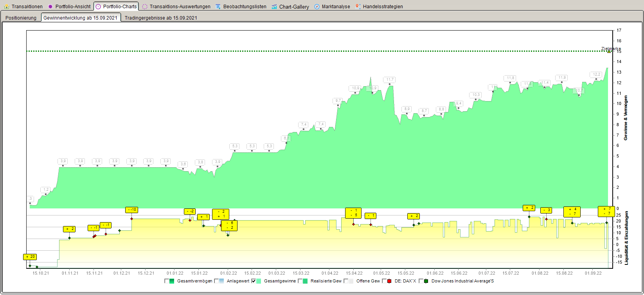Enable the DE: DAX'X checkbox

click(384, 281)
